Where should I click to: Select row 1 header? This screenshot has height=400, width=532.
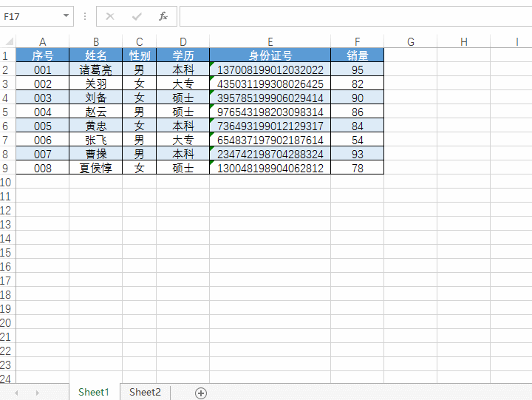coord(7,55)
